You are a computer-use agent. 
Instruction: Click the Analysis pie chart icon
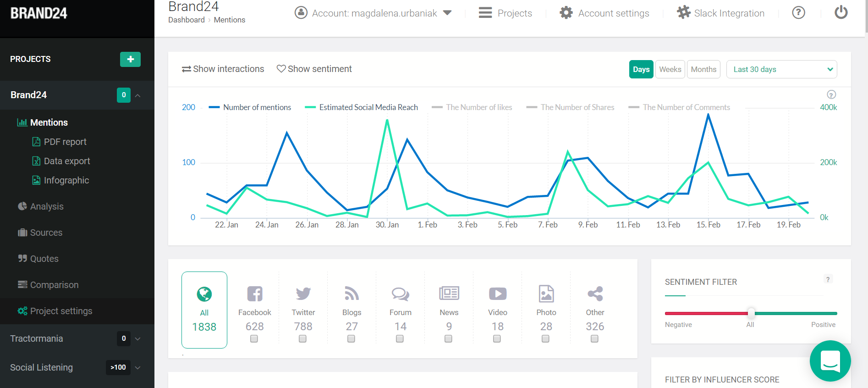[22, 206]
